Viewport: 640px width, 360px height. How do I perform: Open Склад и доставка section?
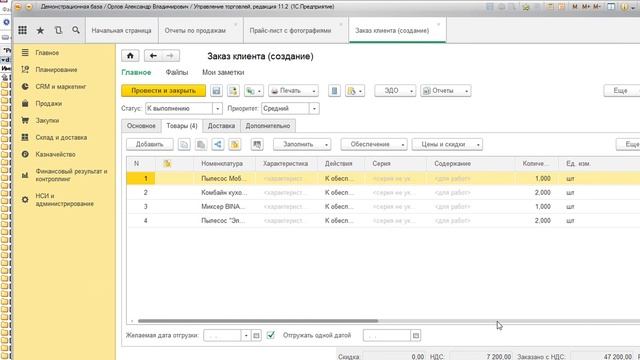61,138
